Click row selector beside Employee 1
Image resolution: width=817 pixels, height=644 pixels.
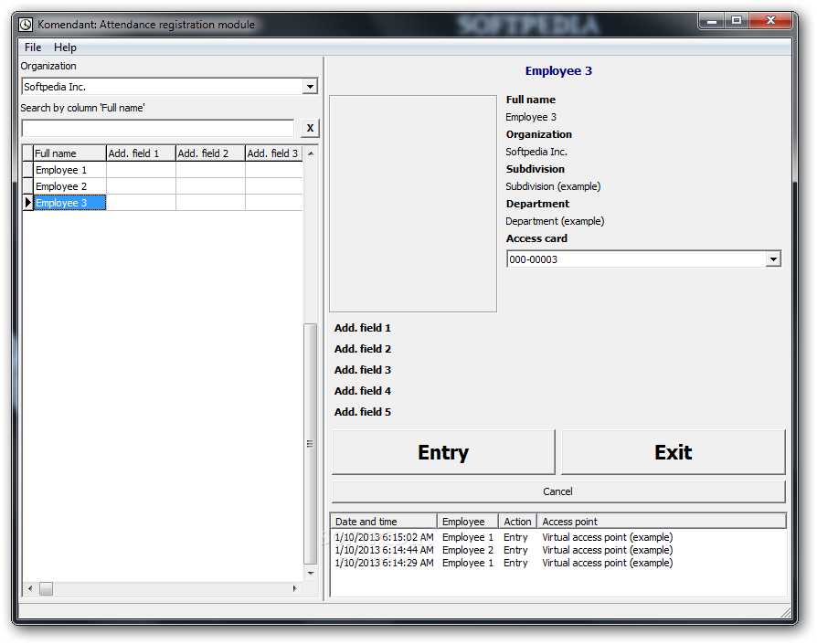coord(28,170)
